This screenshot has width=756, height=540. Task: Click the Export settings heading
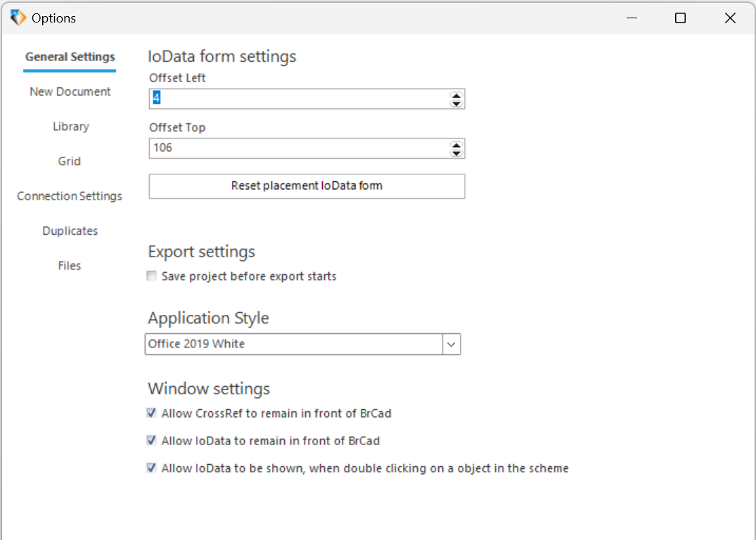[202, 252]
